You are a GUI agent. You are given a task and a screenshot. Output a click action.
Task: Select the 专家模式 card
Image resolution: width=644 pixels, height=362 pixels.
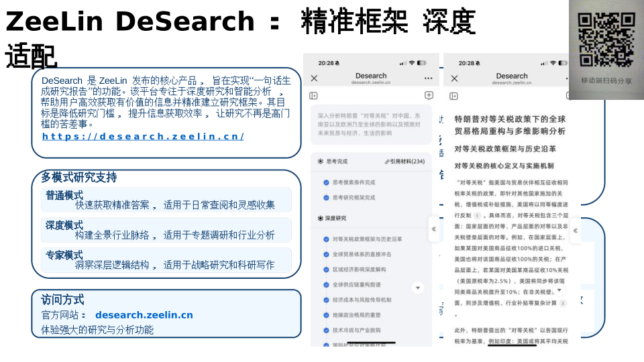click(166, 260)
